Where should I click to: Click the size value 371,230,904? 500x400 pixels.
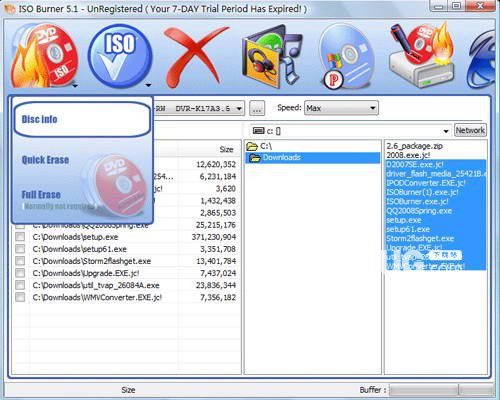pyautogui.click(x=214, y=237)
